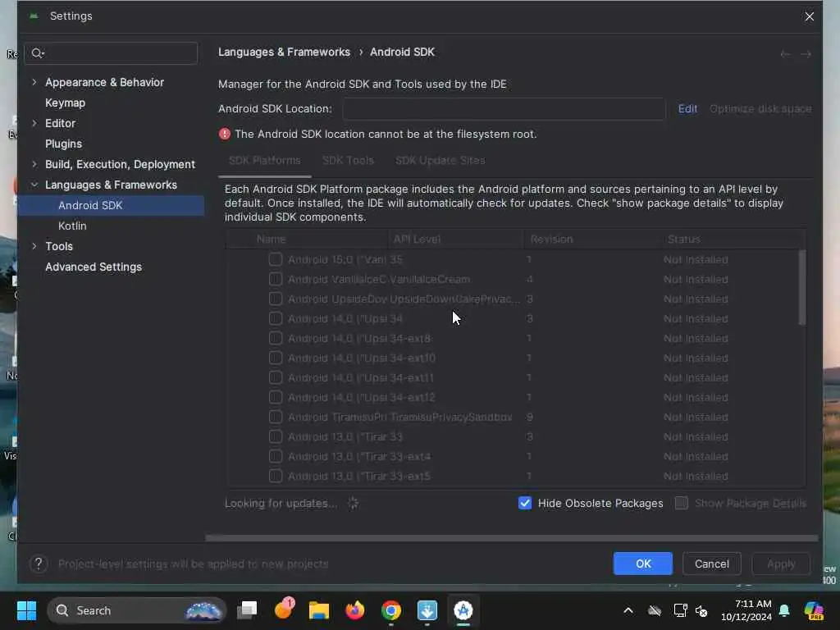Expand Build, Execution, Deployment section

pos(34,164)
